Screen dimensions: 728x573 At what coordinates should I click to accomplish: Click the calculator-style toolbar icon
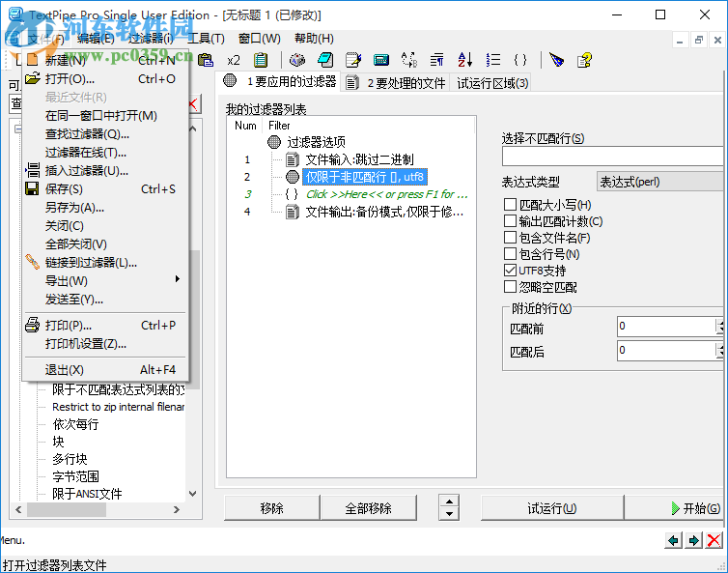tap(381, 60)
